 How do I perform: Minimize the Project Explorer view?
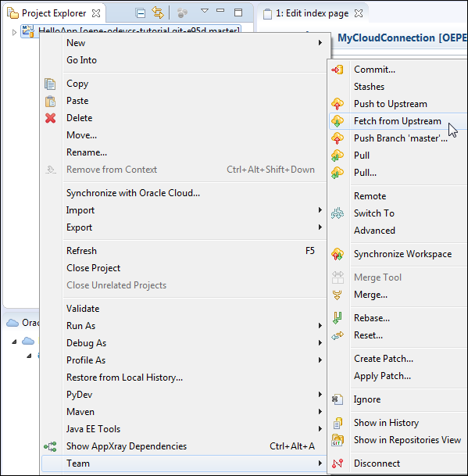[220, 11]
